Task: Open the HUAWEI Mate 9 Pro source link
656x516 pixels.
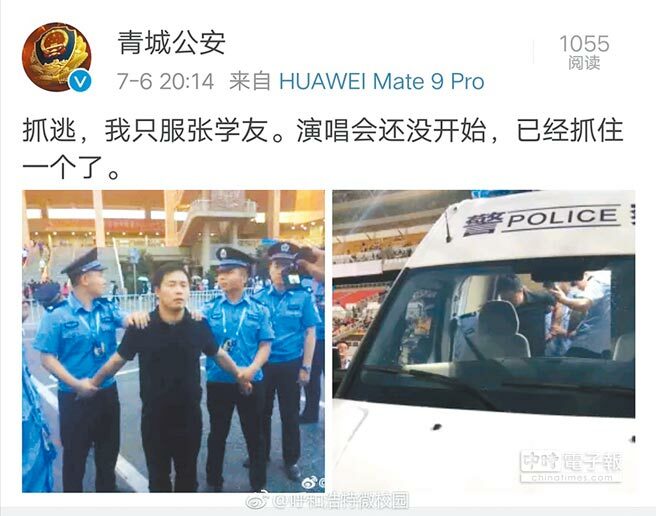Action: 382,81
